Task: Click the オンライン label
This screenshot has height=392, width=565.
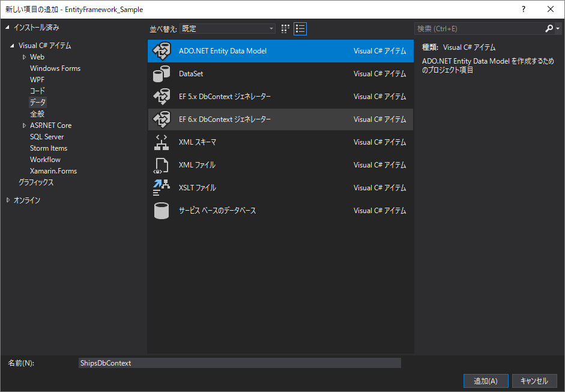Action: click(27, 201)
